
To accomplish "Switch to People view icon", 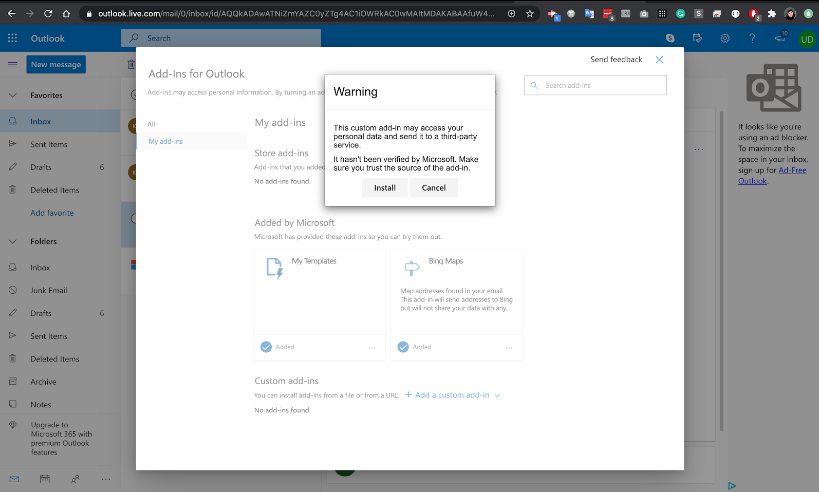I will click(75, 479).
